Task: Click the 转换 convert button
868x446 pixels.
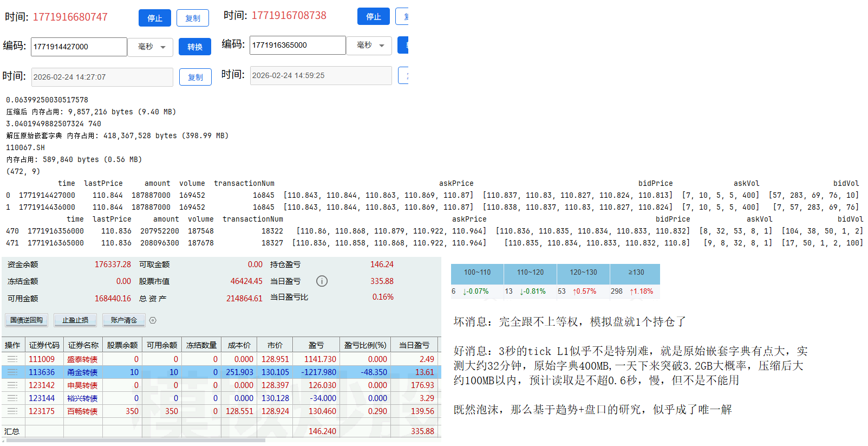Action: [x=194, y=47]
